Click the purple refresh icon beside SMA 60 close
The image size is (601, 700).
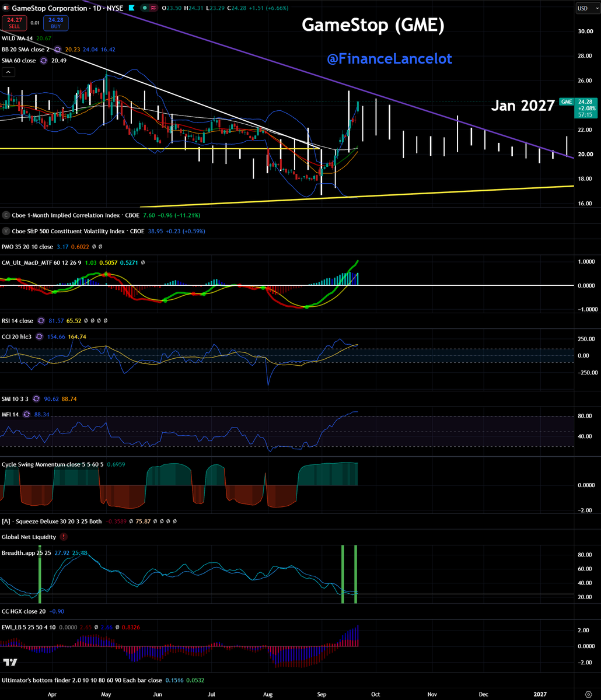pos(43,61)
